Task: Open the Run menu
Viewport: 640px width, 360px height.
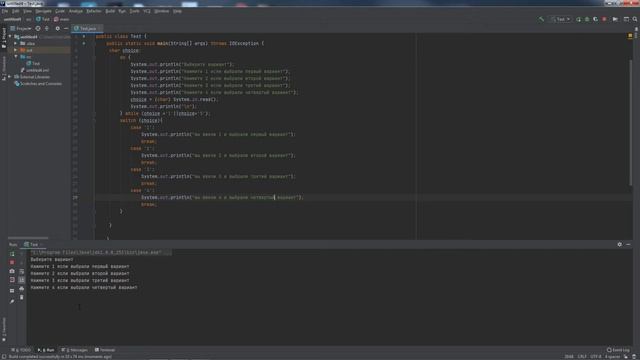Action: (122, 11)
